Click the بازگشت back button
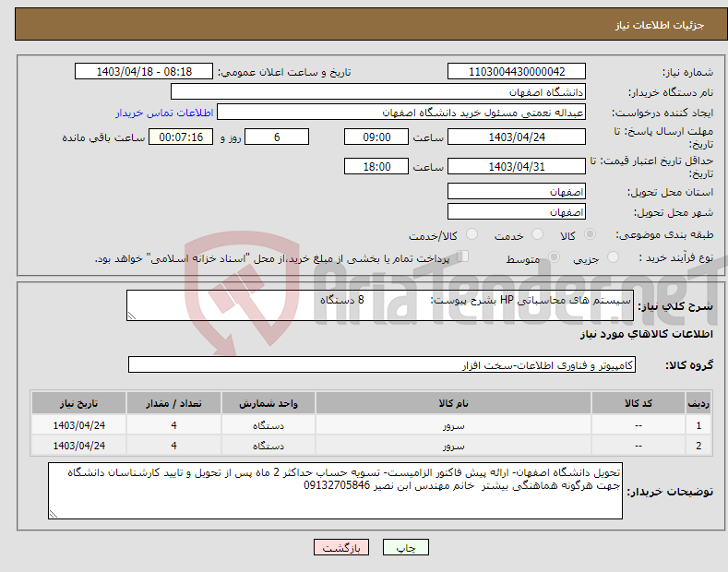This screenshot has width=728, height=572. [x=341, y=548]
